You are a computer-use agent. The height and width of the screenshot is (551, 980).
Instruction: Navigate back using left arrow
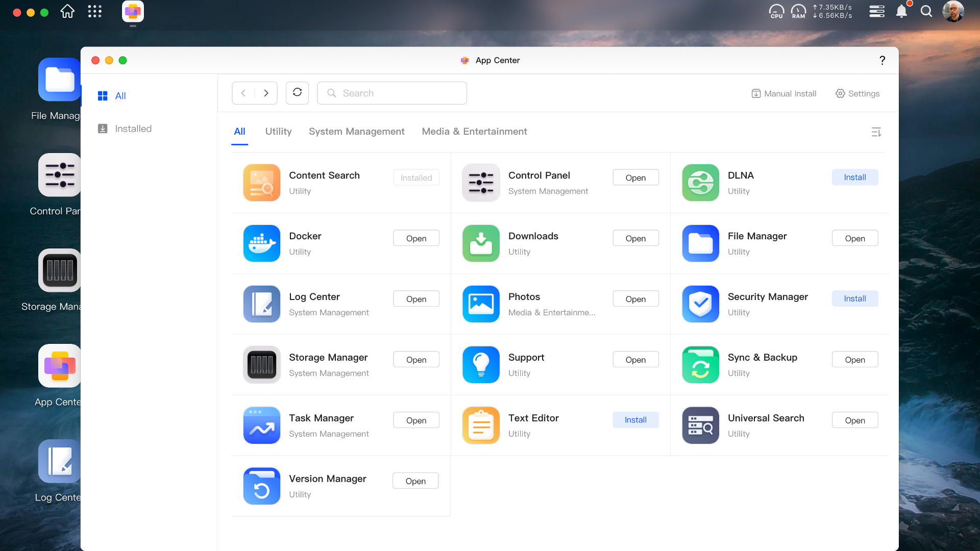[x=243, y=93]
